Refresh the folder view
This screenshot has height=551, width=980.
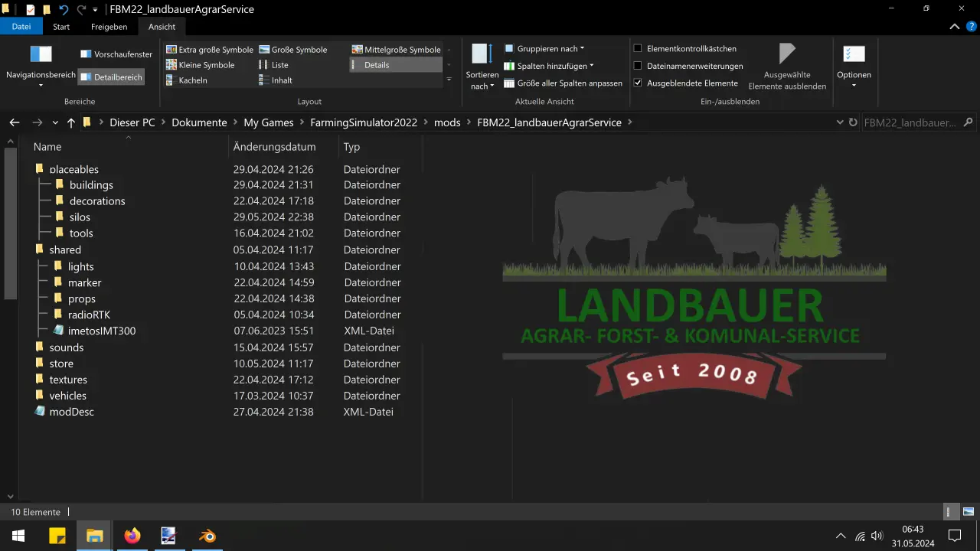[x=852, y=122]
